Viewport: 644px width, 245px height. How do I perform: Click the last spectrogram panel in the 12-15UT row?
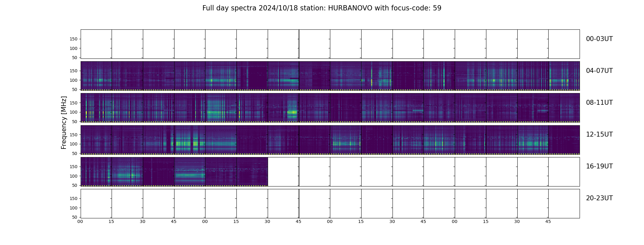[564, 140]
